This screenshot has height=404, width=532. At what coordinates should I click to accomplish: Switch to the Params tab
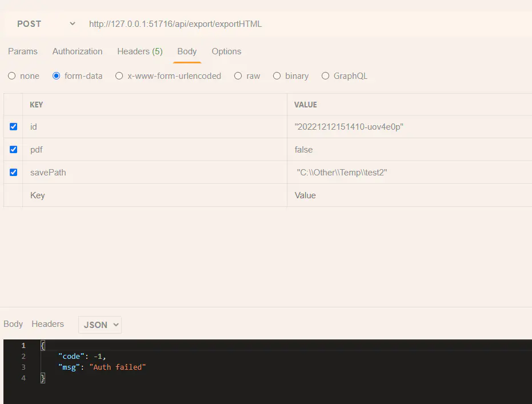coord(23,51)
